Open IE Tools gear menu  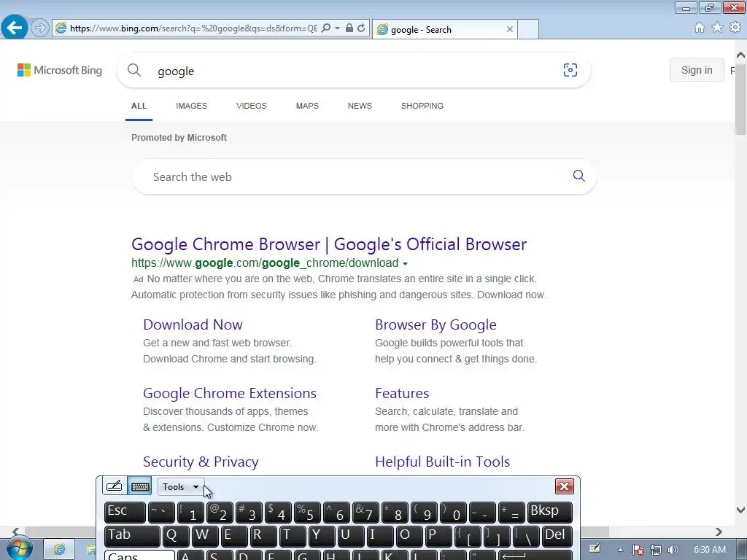pyautogui.click(x=735, y=28)
